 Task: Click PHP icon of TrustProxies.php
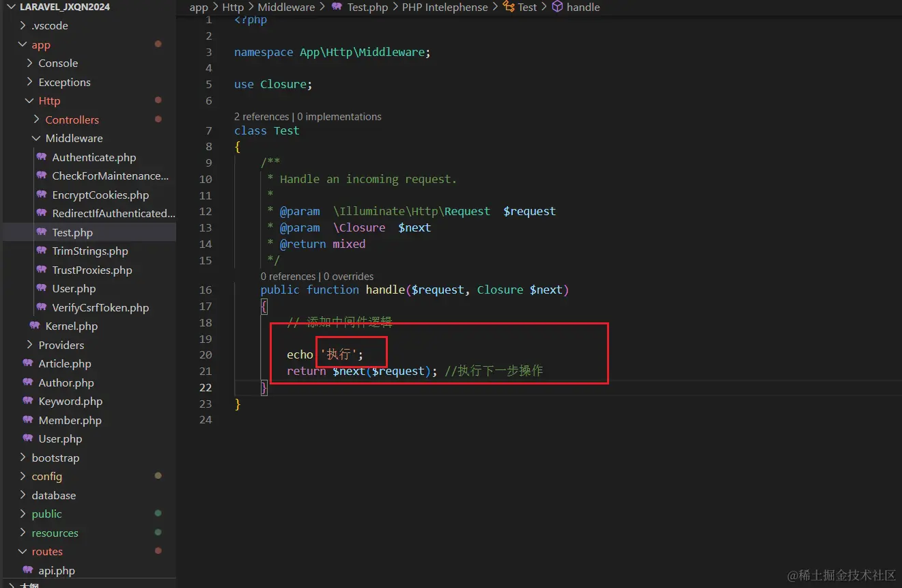(42, 270)
